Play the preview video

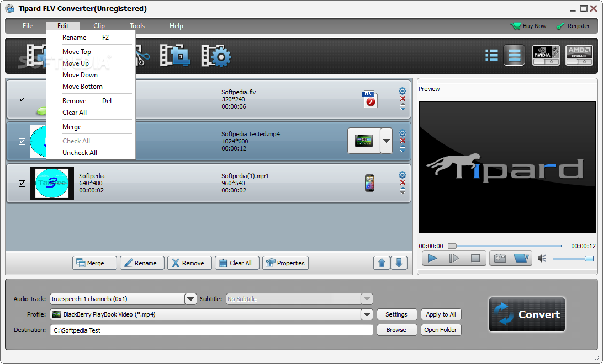click(432, 259)
